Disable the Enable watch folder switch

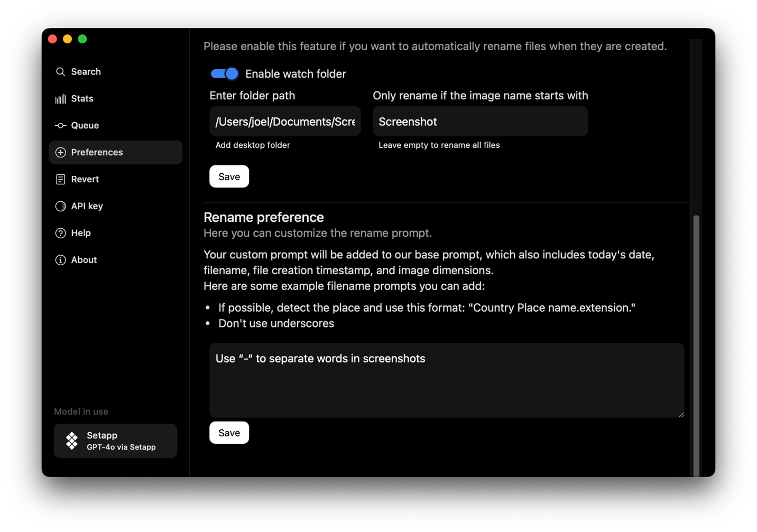(224, 73)
